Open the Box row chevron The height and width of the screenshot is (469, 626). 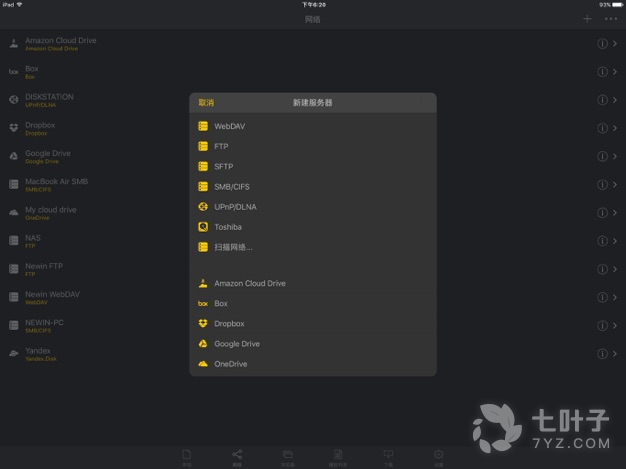tap(615, 72)
